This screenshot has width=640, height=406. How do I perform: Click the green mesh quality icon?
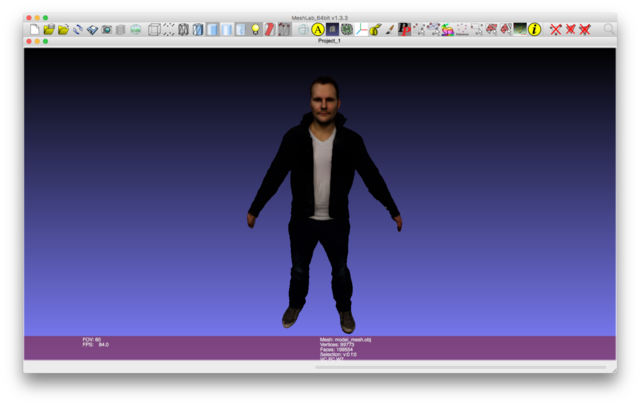(347, 29)
